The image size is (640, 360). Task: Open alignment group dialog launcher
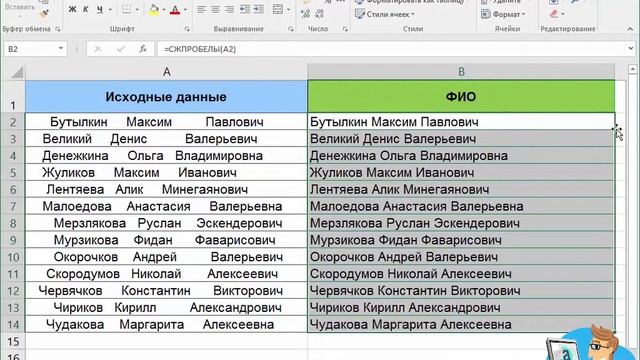(x=291, y=29)
